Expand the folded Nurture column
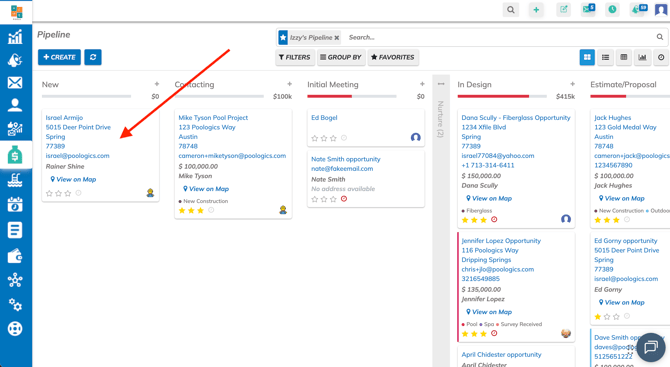This screenshot has width=670, height=367. click(441, 84)
